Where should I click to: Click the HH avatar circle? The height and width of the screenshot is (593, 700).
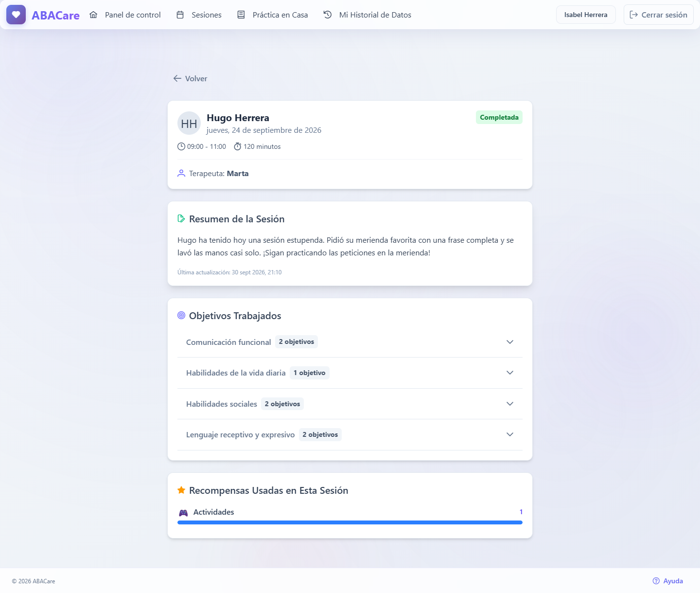[x=189, y=124]
